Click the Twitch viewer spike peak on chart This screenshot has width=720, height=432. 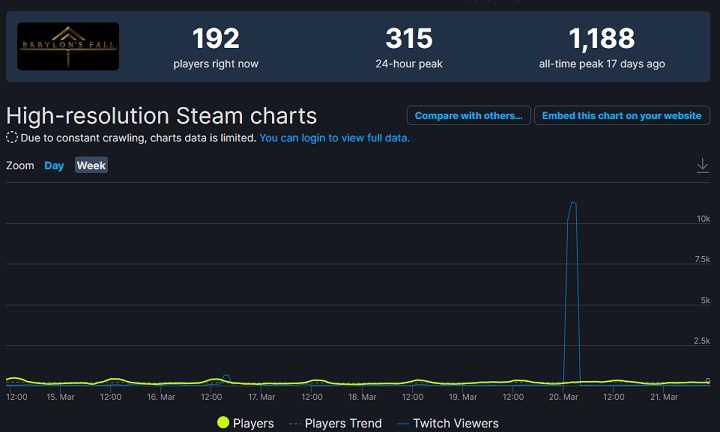[x=573, y=203]
